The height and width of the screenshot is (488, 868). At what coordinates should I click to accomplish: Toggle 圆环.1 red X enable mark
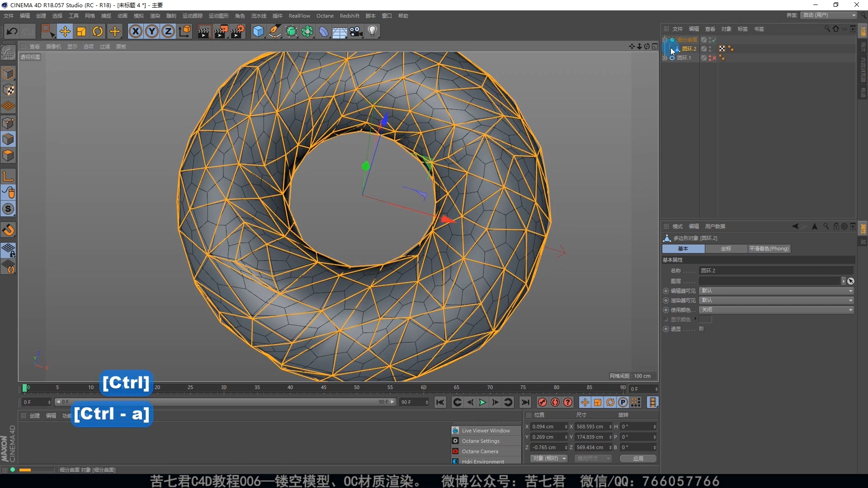(714, 58)
